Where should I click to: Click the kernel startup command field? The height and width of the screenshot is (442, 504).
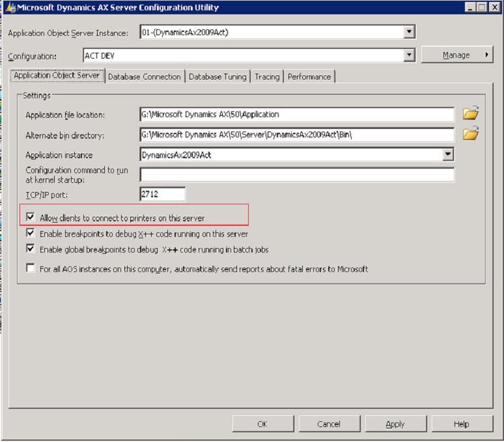(x=297, y=174)
